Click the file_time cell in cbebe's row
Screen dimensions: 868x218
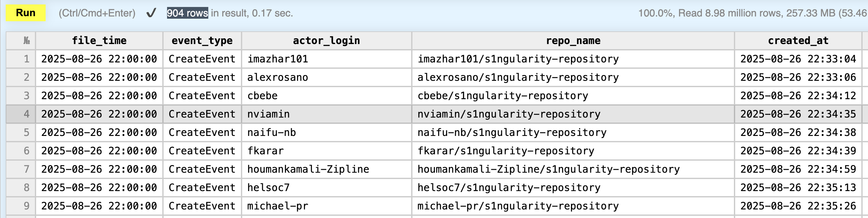pos(100,96)
